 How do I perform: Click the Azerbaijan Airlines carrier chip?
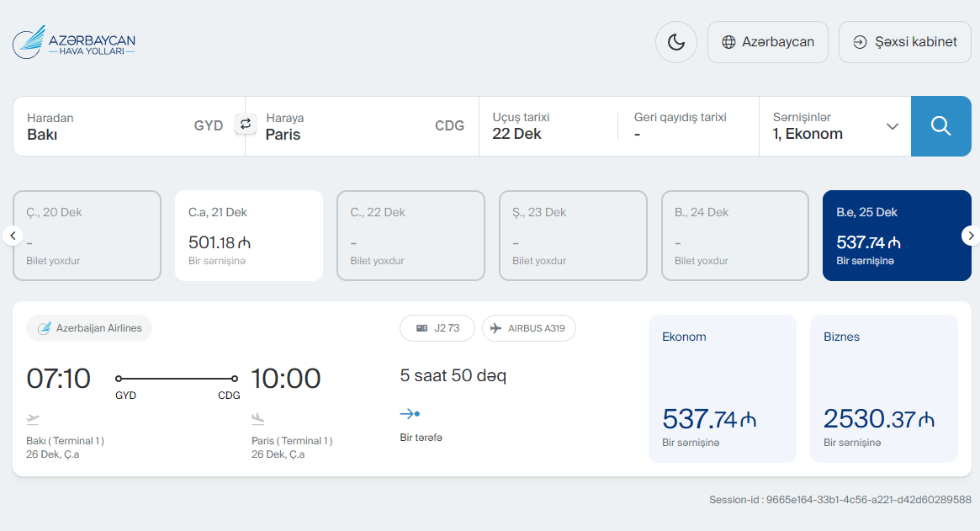pos(89,328)
